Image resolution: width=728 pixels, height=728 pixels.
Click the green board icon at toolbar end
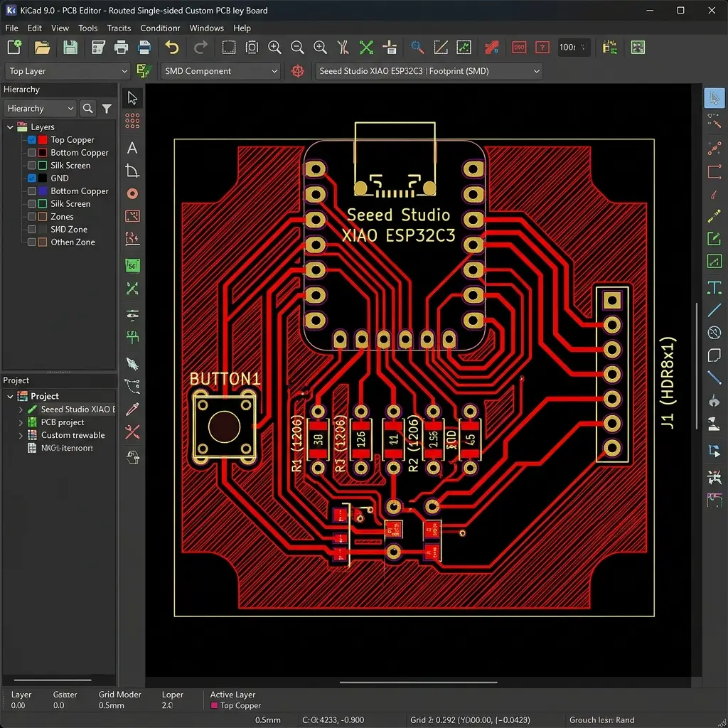[x=638, y=48]
